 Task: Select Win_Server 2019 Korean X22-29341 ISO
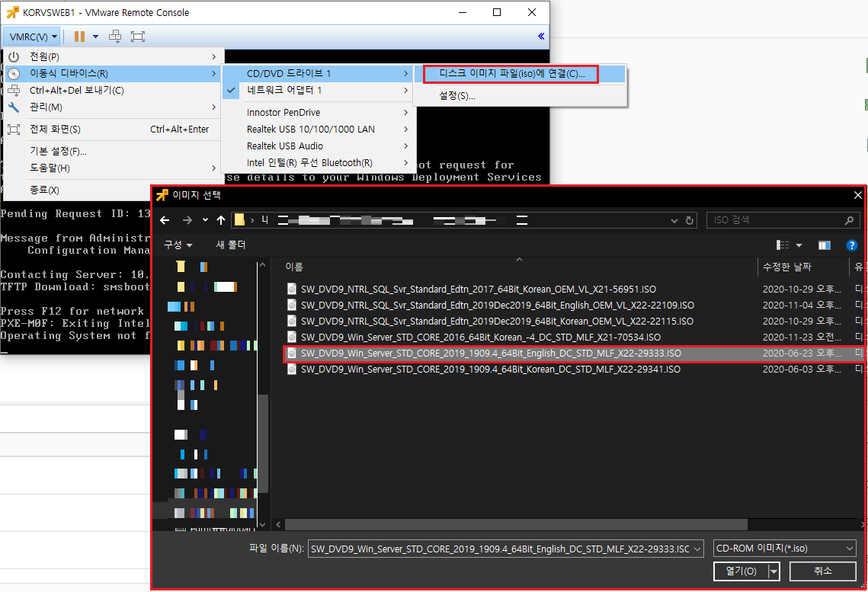point(491,369)
